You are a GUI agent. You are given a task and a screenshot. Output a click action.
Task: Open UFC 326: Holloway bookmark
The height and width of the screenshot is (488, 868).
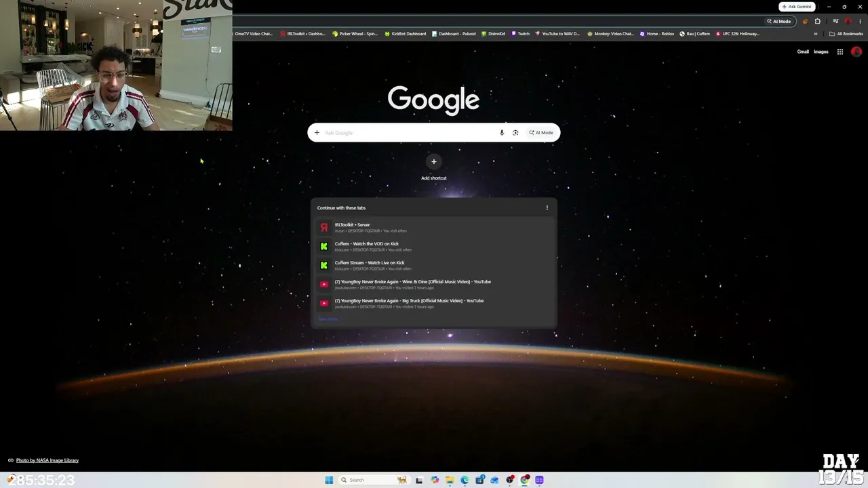[x=737, y=34]
